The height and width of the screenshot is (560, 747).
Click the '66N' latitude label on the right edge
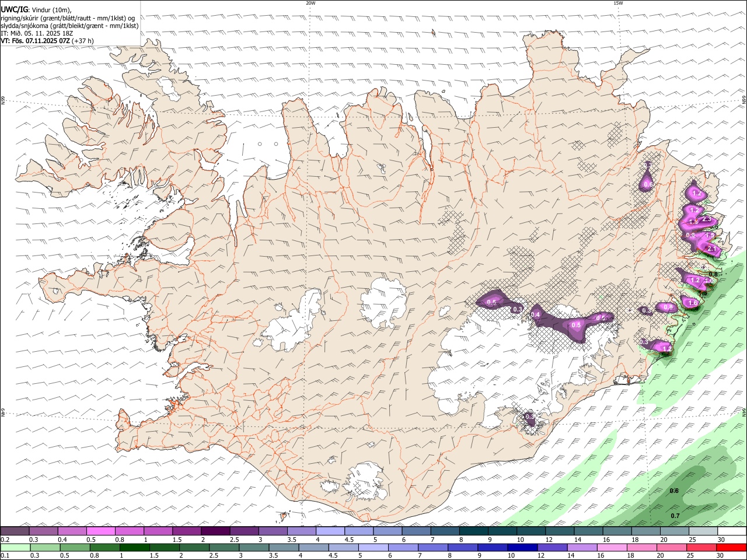coord(744,100)
